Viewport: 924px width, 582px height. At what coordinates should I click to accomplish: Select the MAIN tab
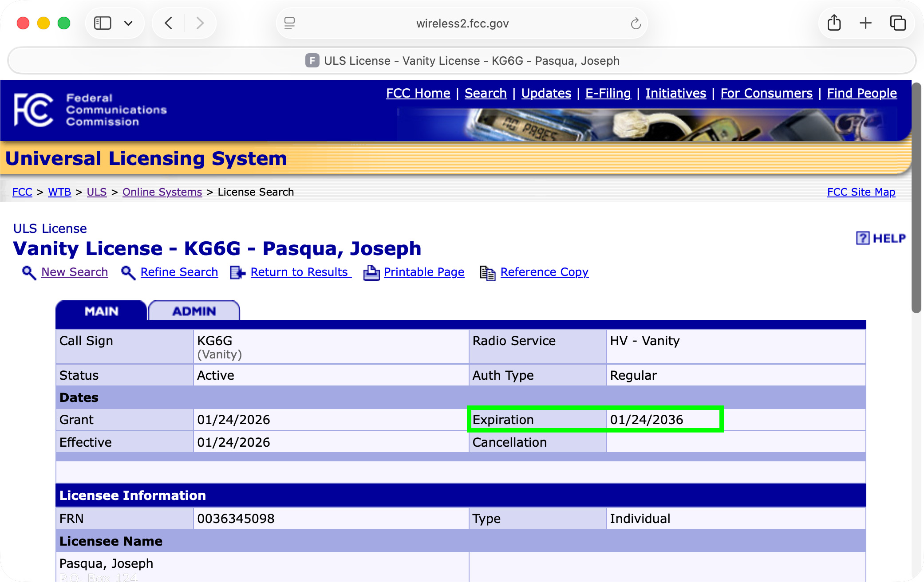point(101,311)
